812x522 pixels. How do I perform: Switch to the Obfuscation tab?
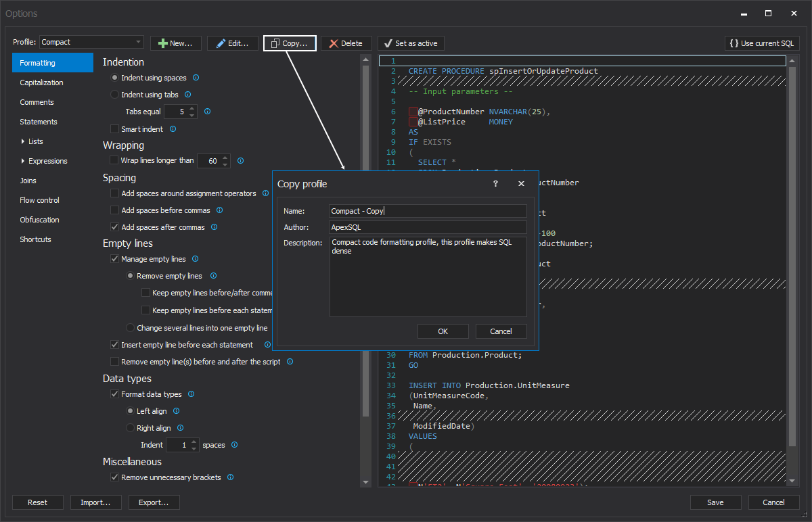pyautogui.click(x=39, y=220)
